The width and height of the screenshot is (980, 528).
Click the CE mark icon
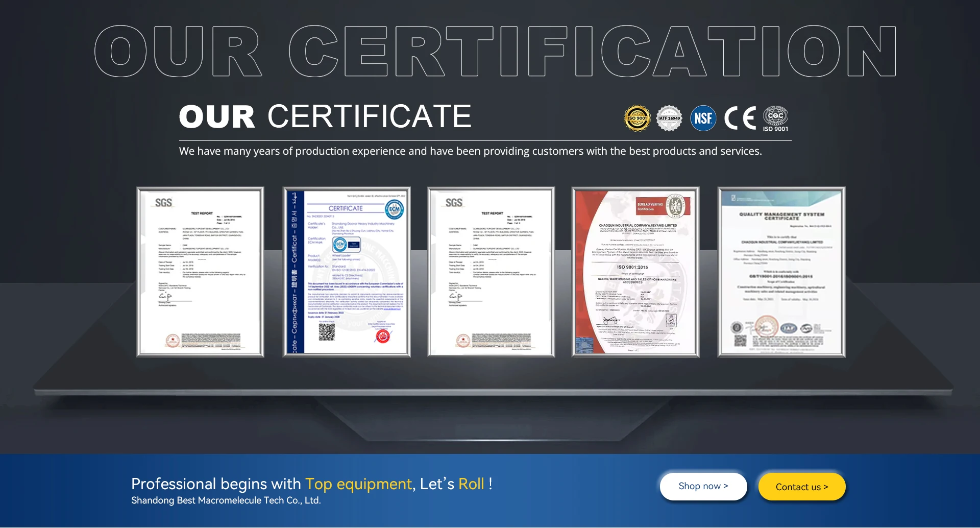point(740,118)
